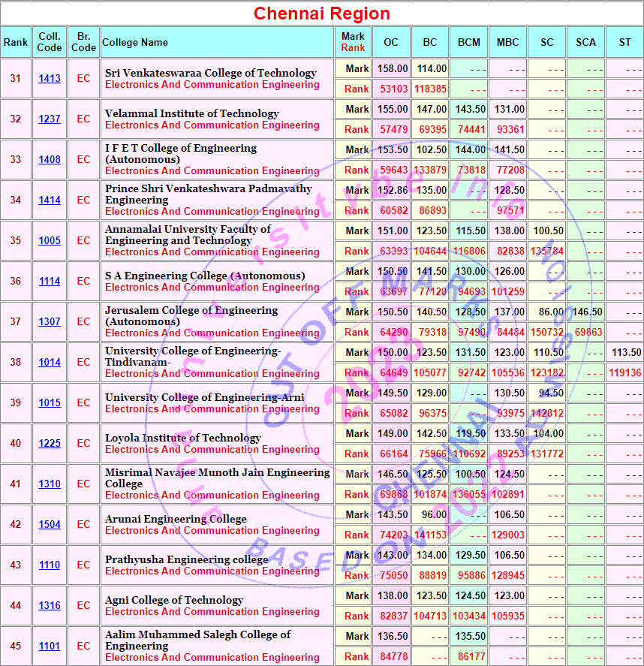Screen dimensions: 644x666
Task: Click the OC column header
Action: (391, 43)
